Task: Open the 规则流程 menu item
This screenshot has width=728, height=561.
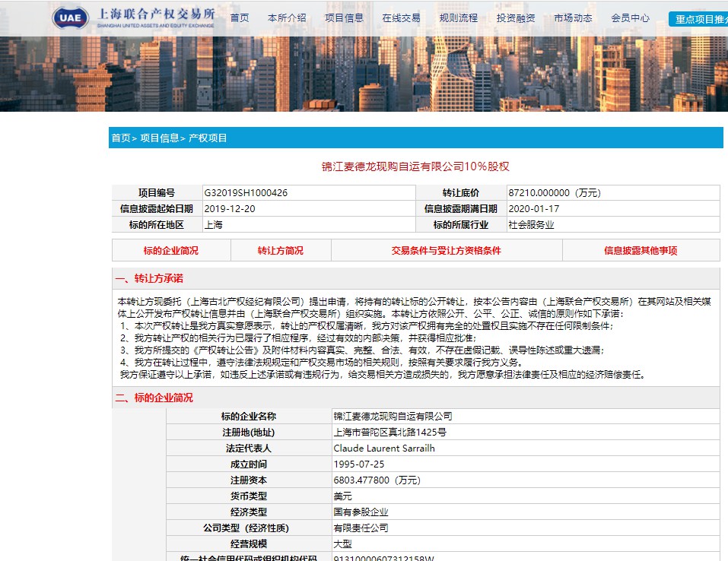Action: coord(458,17)
